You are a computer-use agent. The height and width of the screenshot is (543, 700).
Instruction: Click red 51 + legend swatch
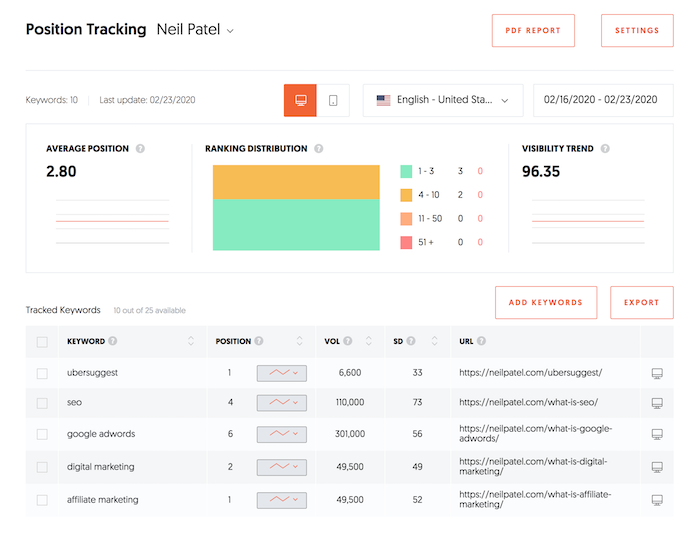(406, 242)
